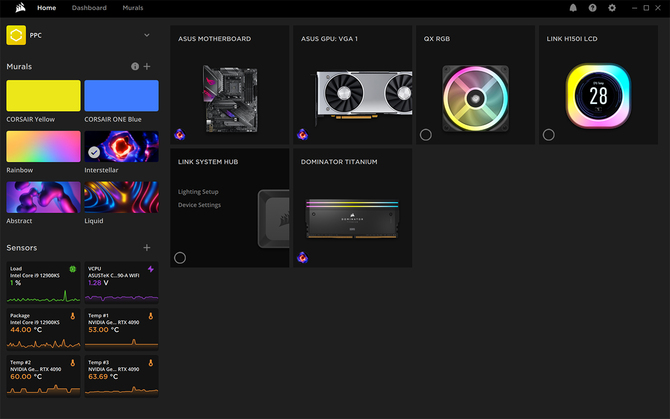Toggle mural circle on LINK H150i LCD card
670x419 pixels.
click(549, 135)
